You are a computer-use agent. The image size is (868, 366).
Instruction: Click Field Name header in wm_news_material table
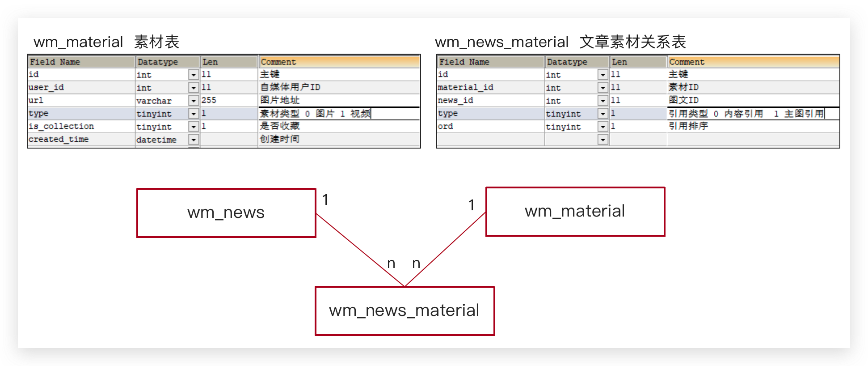[491, 62]
